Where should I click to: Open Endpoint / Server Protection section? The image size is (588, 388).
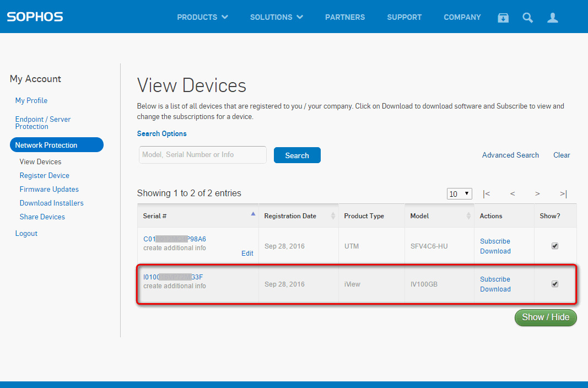(x=43, y=122)
